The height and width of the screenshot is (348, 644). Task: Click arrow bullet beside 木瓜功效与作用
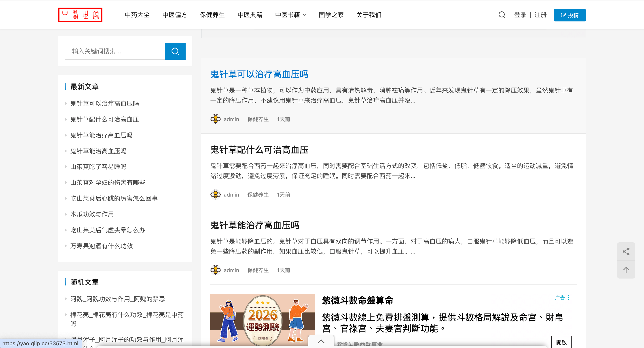coord(66,214)
